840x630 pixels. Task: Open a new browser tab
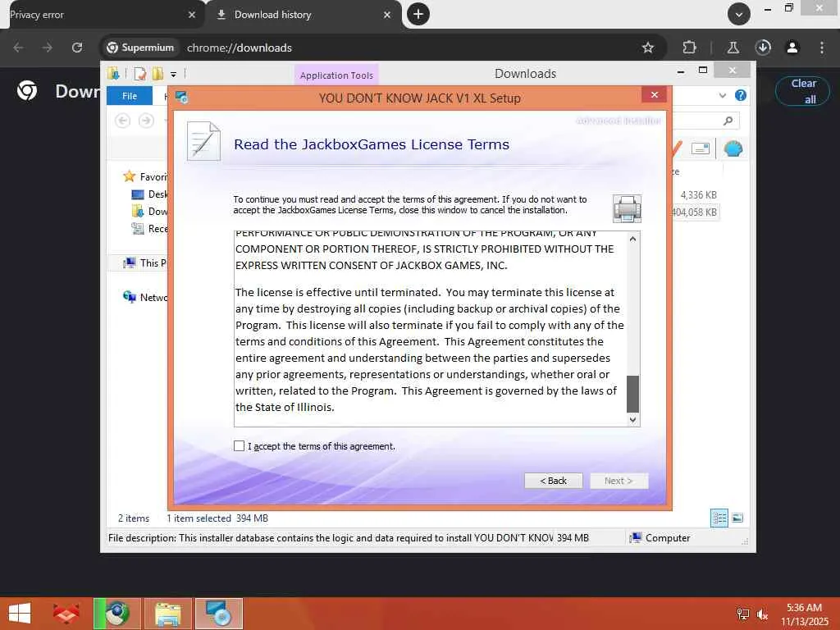pos(418,15)
